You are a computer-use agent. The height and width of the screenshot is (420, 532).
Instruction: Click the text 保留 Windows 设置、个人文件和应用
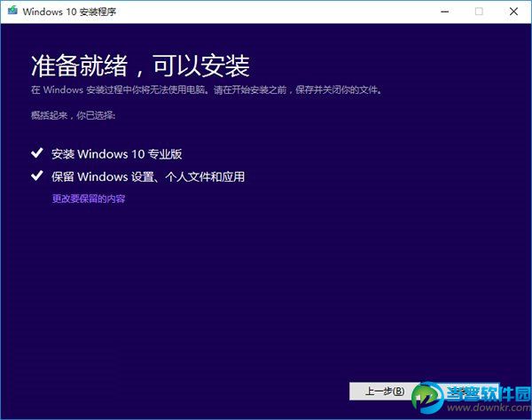click(148, 176)
